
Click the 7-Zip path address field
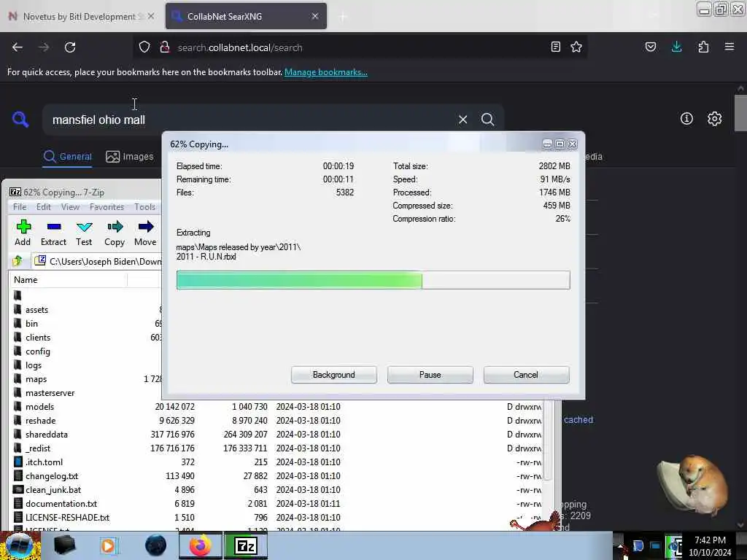pyautogui.click(x=97, y=261)
